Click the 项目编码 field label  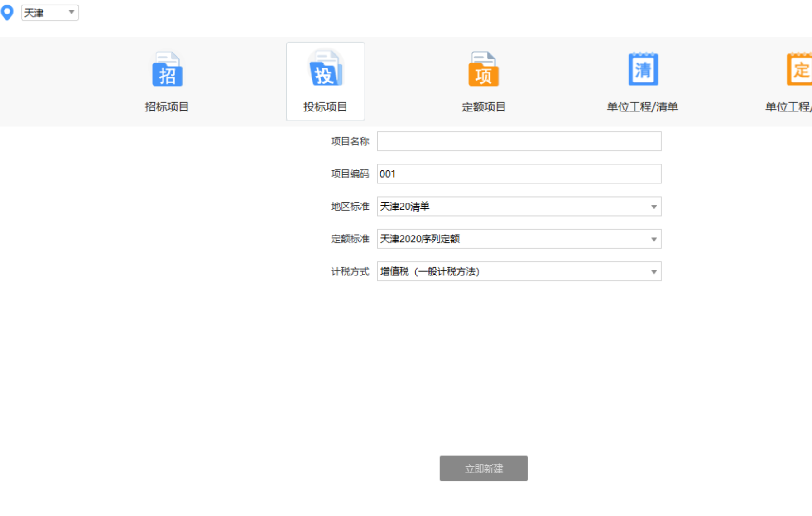click(x=350, y=174)
